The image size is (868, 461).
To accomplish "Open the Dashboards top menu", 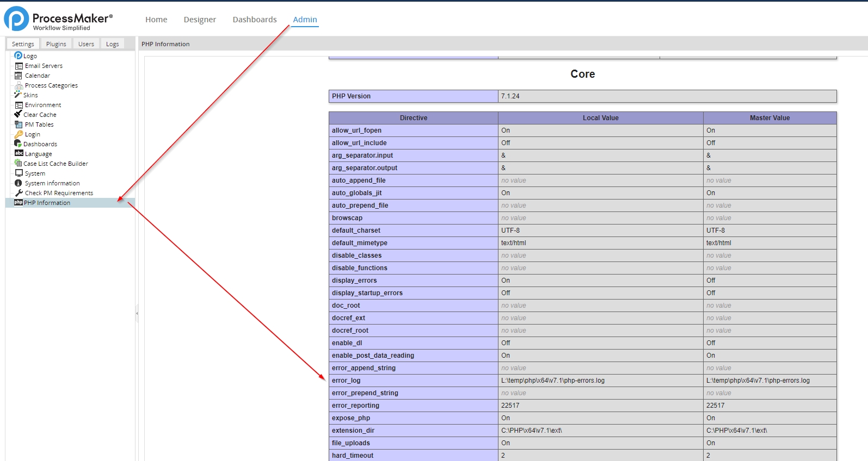I will (255, 20).
